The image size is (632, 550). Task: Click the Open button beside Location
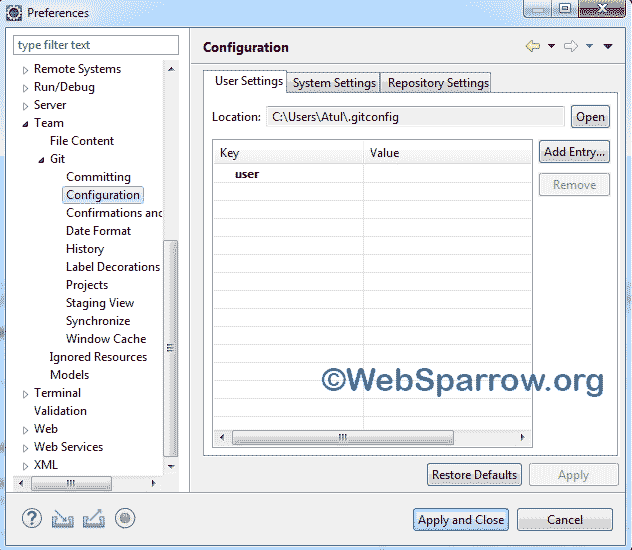click(x=590, y=117)
